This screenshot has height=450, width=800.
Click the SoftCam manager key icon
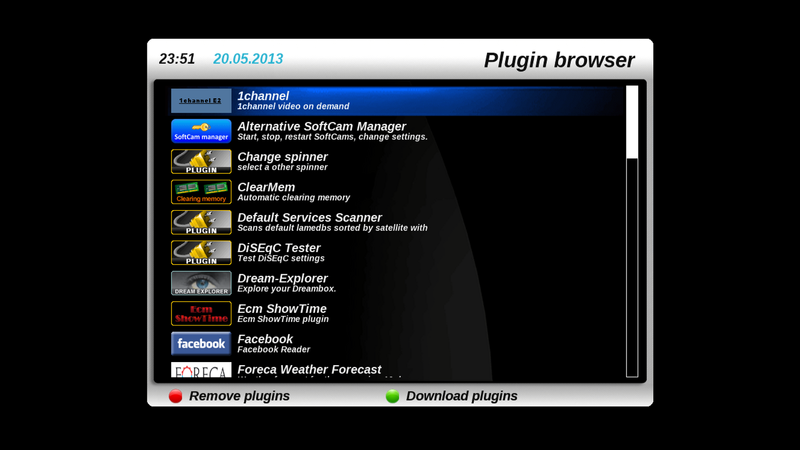201,131
